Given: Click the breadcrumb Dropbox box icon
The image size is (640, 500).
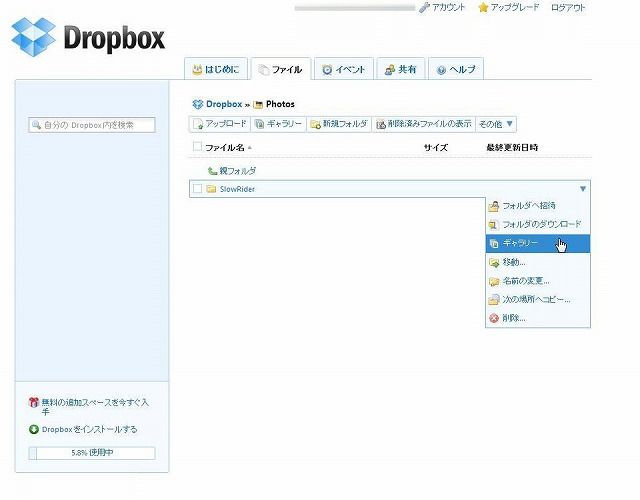Looking at the screenshot, I should pos(198,104).
